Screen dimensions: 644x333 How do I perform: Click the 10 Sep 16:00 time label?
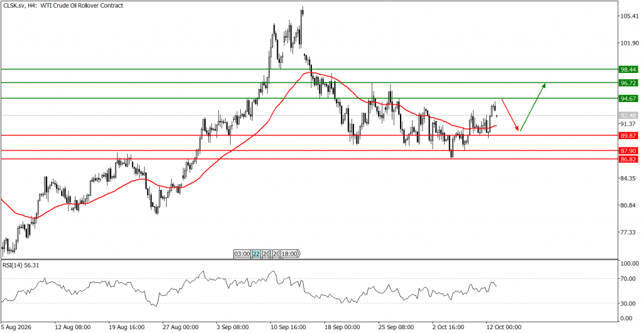pos(289,327)
